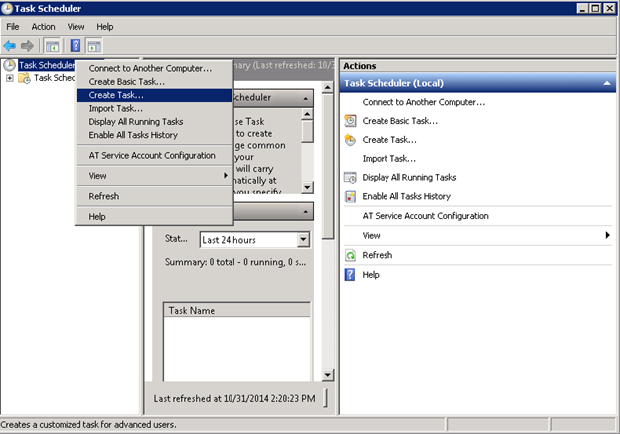The width and height of the screenshot is (620, 434).
Task: Collapse the Overview of Task Scheduler section
Action: [x=306, y=98]
